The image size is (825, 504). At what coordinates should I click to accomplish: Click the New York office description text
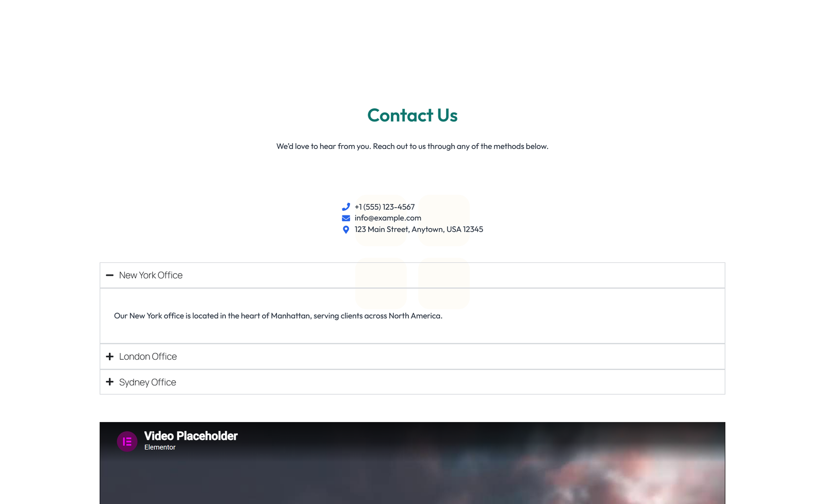(x=278, y=315)
